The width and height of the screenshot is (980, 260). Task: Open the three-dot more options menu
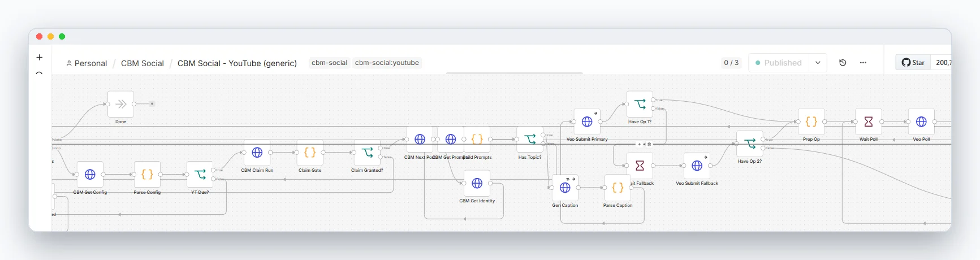click(x=863, y=63)
